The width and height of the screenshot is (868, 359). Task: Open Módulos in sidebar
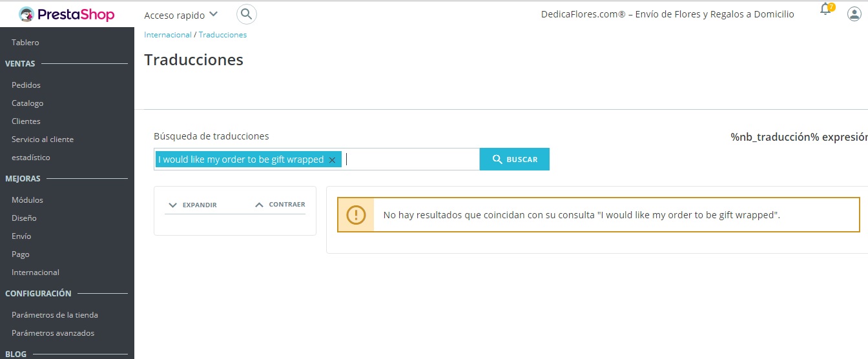click(x=28, y=200)
